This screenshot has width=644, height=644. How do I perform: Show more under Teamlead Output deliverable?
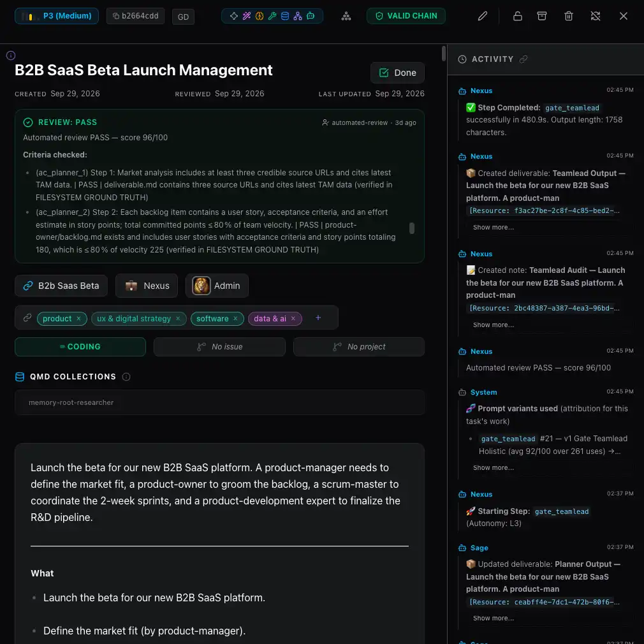[493, 227]
